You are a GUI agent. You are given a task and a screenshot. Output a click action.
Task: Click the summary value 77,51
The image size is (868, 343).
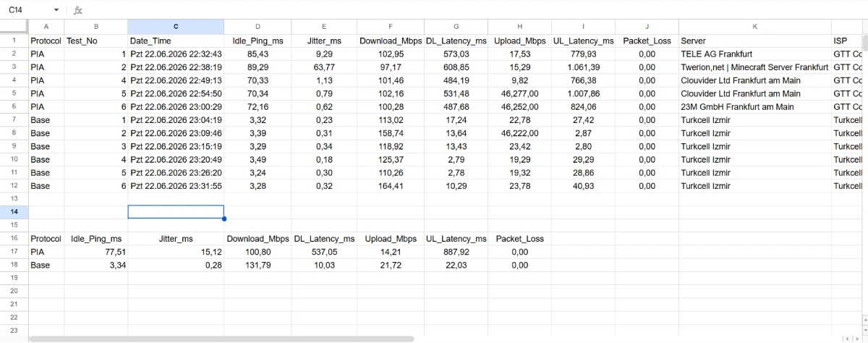coord(95,252)
